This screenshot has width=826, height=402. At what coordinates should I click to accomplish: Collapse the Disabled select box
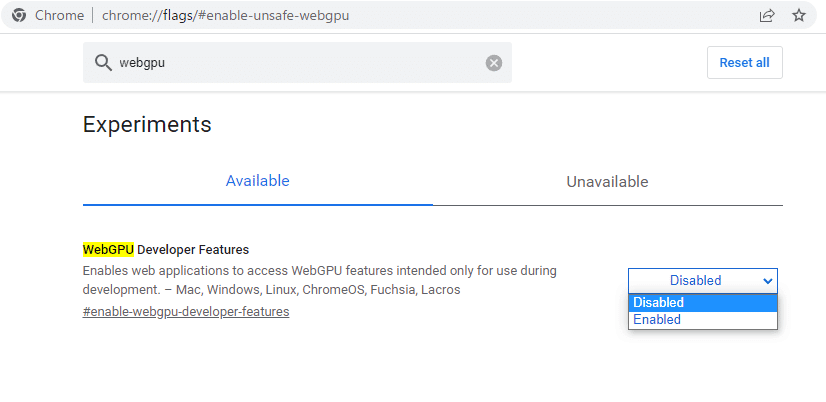[703, 280]
